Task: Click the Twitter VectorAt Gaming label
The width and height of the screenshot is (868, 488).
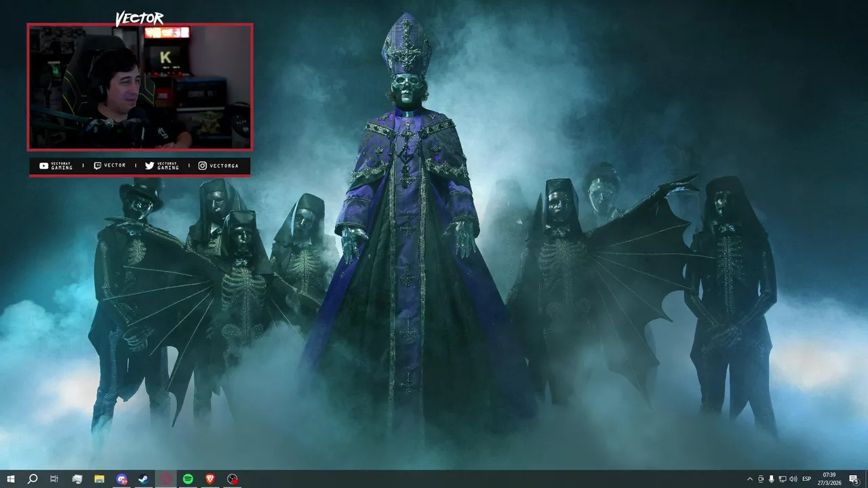Action: click(x=163, y=166)
